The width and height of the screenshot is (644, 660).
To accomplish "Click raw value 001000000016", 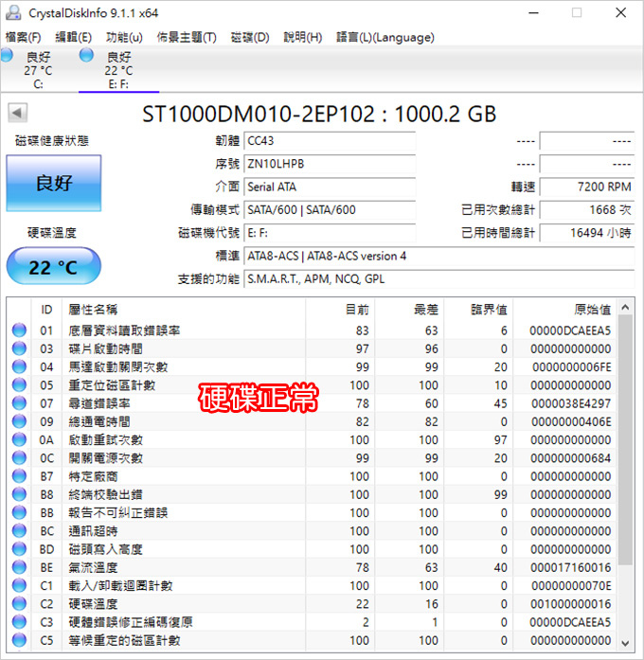I will 571,604.
